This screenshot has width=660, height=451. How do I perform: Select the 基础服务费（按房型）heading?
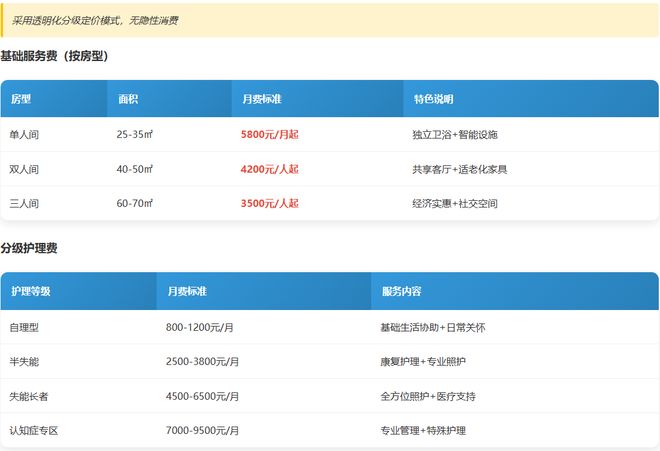click(x=54, y=56)
